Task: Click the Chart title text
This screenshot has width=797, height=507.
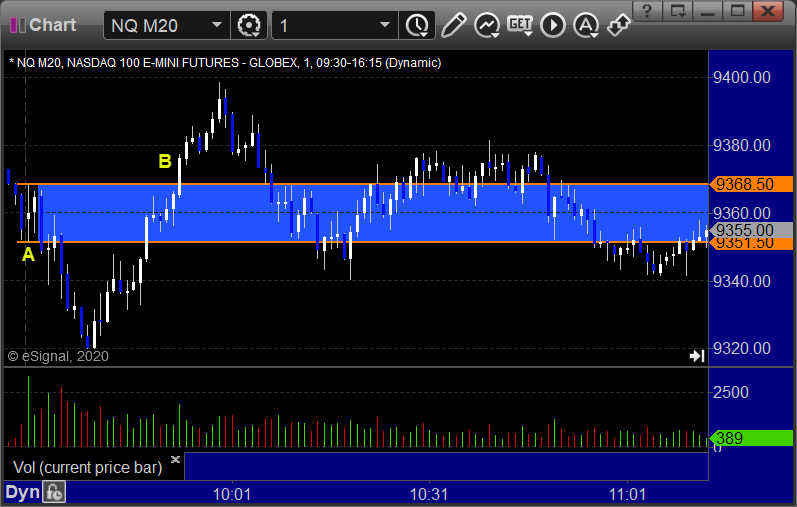Action: (52, 25)
